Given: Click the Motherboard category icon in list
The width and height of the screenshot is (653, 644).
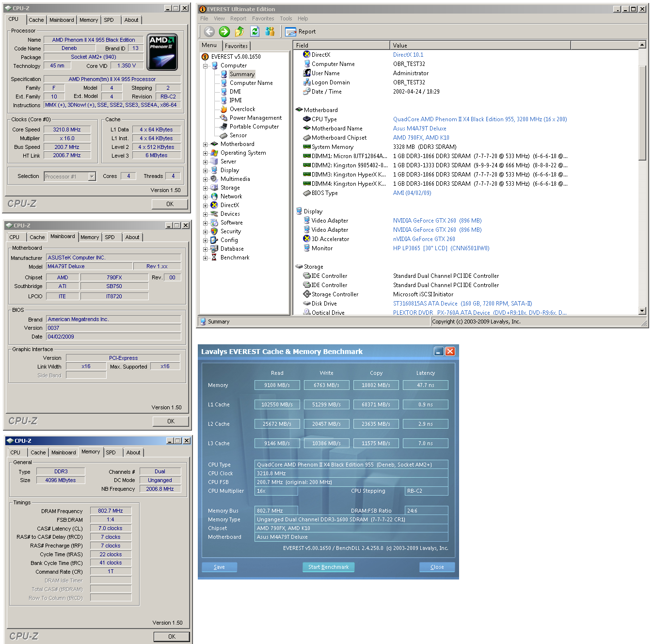Looking at the screenshot, I should pos(299,110).
